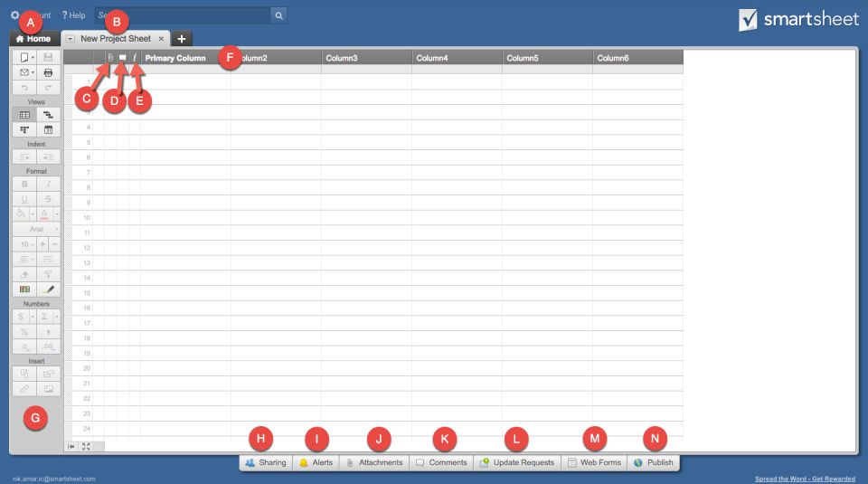This screenshot has height=484, width=868.
Task: Toggle Card view button
Action: [x=25, y=130]
